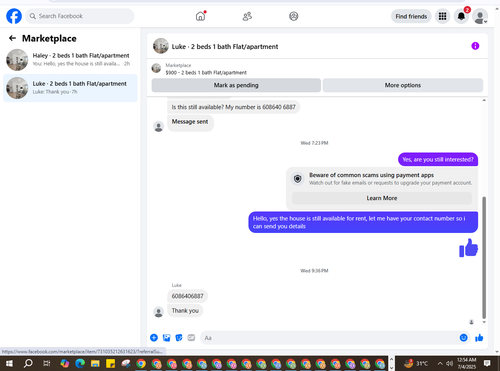Click the chat scroll up arrow

pos(484,100)
